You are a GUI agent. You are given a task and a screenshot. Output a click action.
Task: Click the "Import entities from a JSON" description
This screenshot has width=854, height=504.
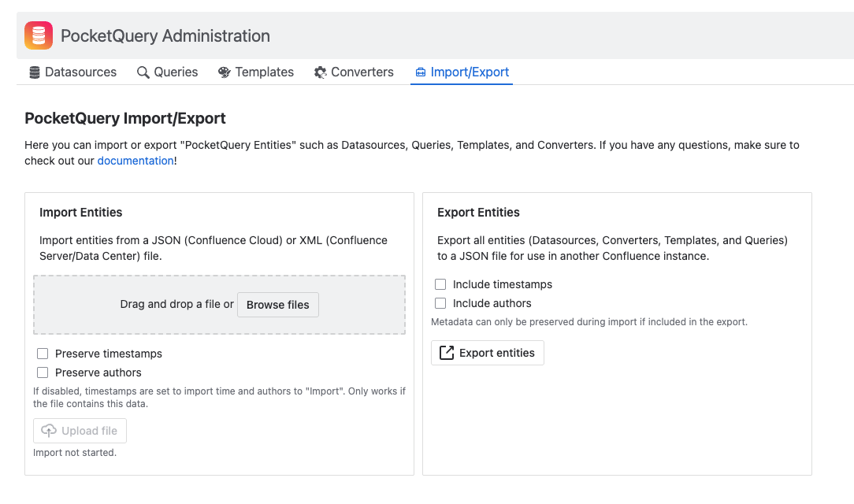coord(213,248)
